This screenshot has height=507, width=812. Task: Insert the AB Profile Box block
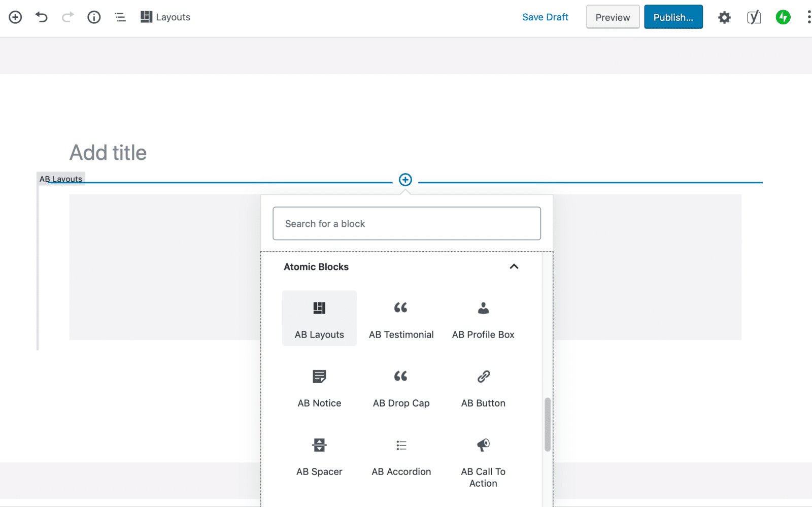(x=483, y=318)
